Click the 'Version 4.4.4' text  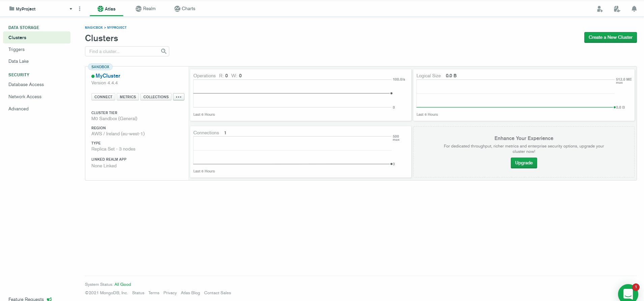tap(105, 83)
